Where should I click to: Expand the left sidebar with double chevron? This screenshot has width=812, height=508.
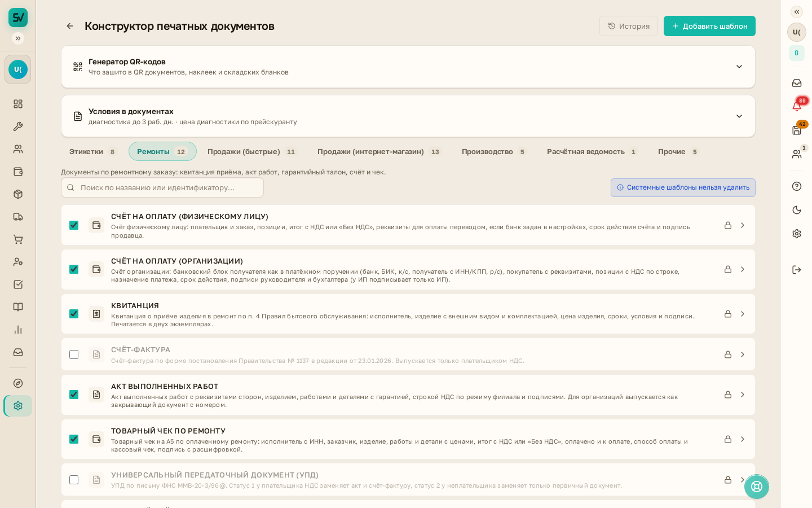pyautogui.click(x=18, y=38)
